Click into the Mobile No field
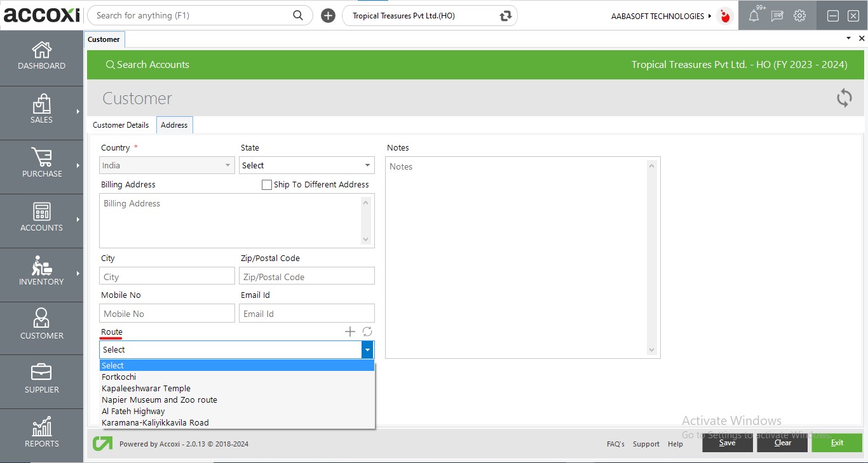This screenshot has width=868, height=463. 167,314
